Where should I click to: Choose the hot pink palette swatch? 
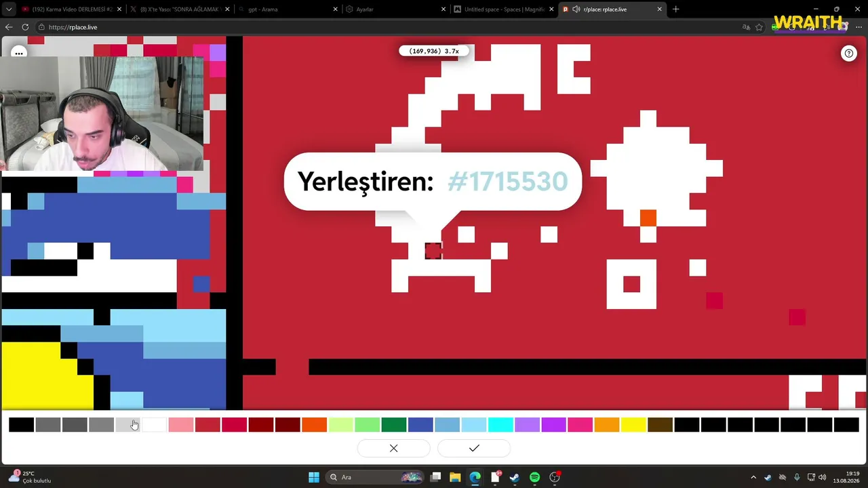(580, 425)
